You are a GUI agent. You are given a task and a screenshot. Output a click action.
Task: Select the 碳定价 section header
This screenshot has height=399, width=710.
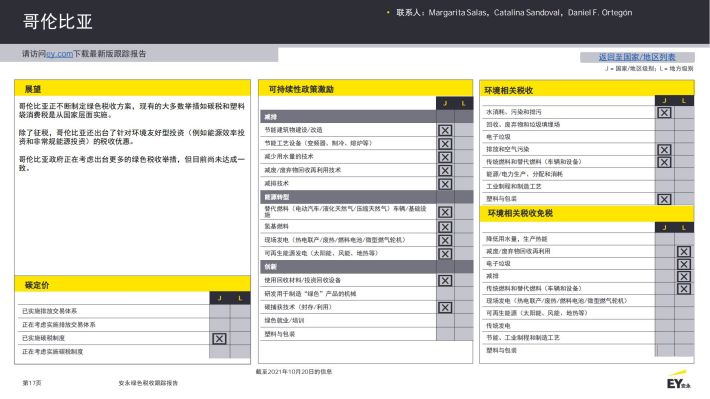pos(132,285)
